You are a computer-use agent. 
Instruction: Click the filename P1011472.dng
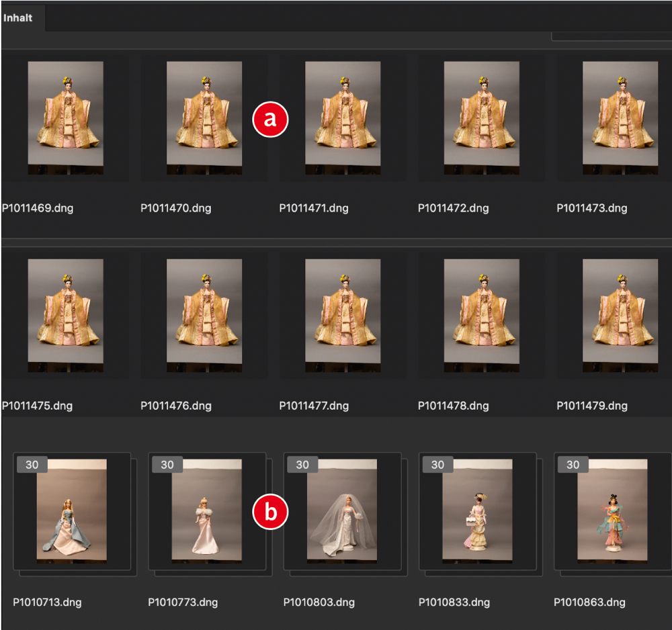454,208
